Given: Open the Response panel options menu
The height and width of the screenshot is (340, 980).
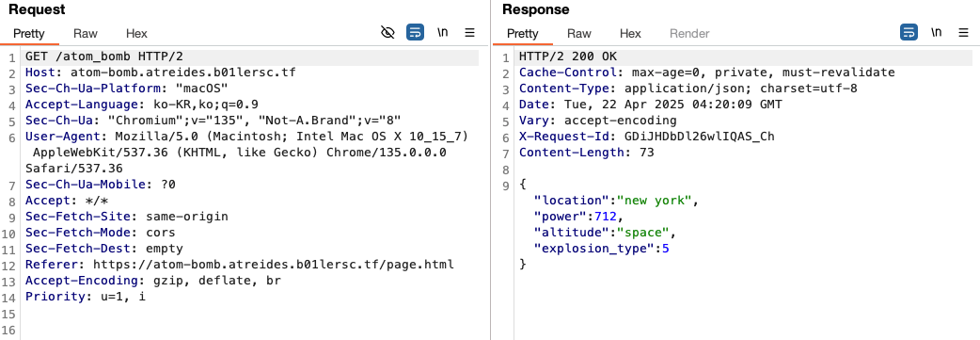Looking at the screenshot, I should (x=964, y=33).
